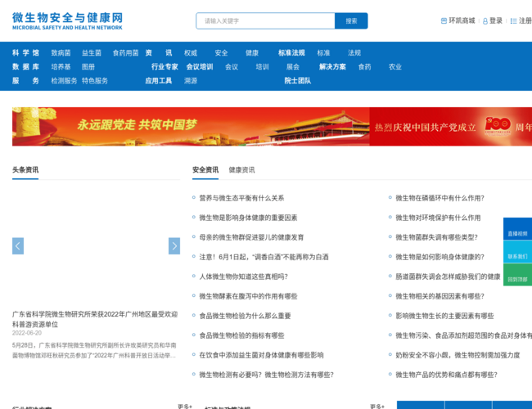
Task: Open article 营养与微生态平衡有什么关系
Action: pos(241,198)
